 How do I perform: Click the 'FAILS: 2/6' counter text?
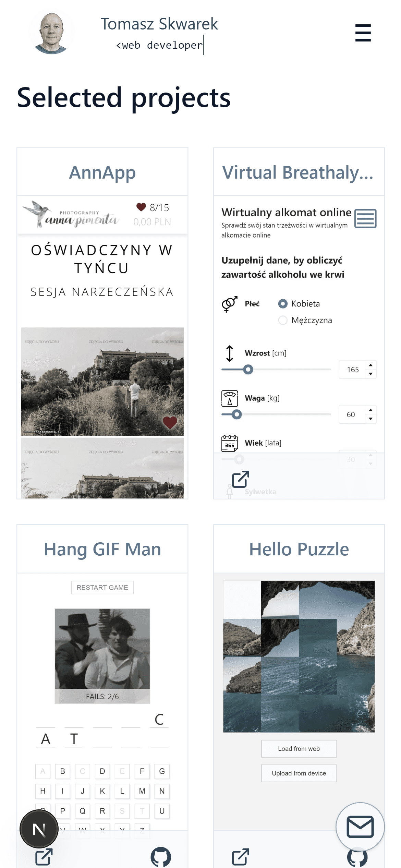[102, 697]
